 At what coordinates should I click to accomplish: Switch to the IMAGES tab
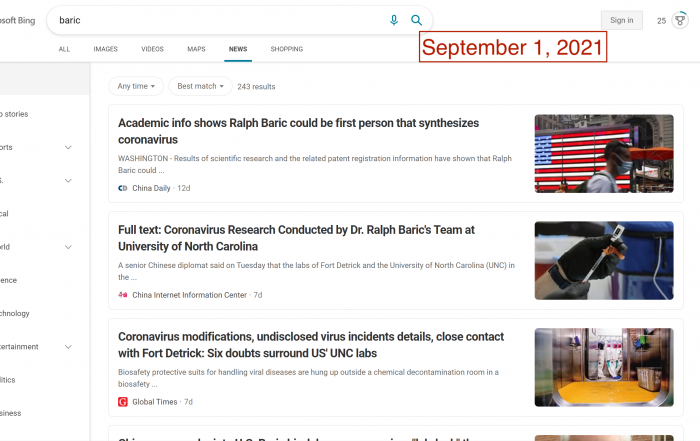coord(105,49)
